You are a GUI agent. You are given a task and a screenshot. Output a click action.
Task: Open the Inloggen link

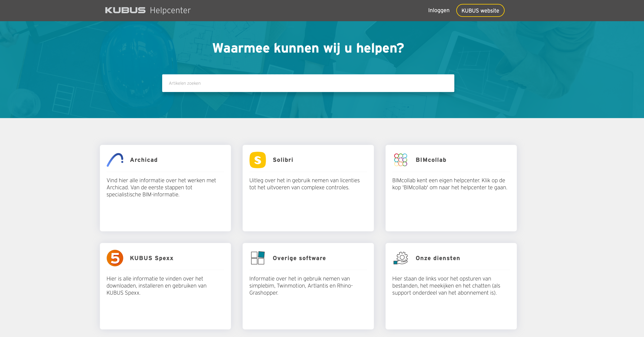click(x=439, y=10)
